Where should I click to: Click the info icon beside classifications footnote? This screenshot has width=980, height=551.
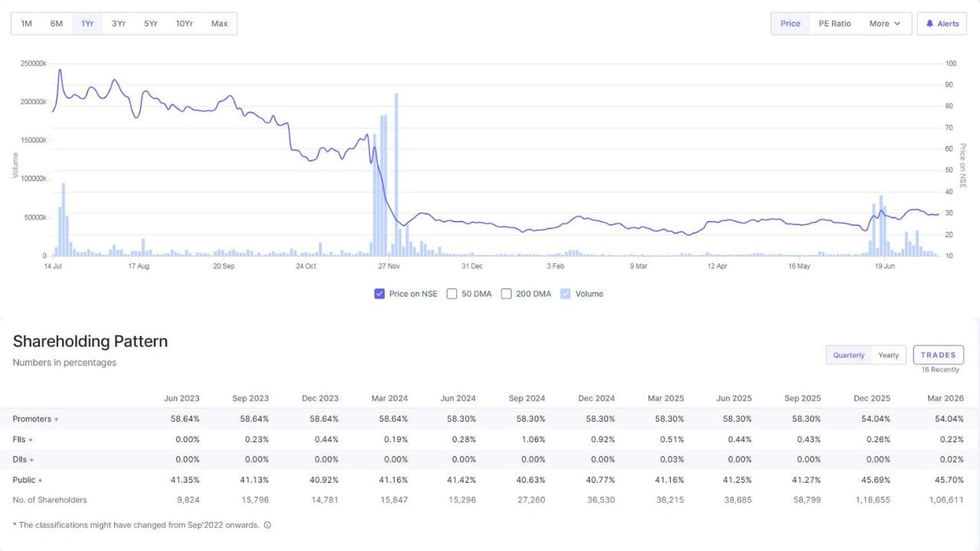pos(267,525)
